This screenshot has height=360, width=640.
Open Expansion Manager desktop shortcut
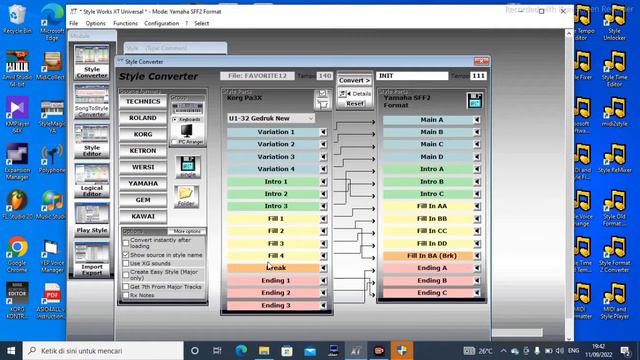[17, 161]
